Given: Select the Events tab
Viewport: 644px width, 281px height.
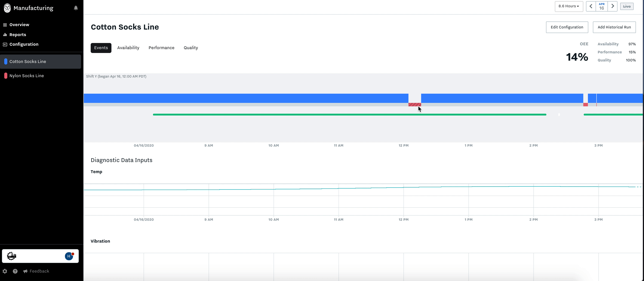Looking at the screenshot, I should click(x=101, y=48).
